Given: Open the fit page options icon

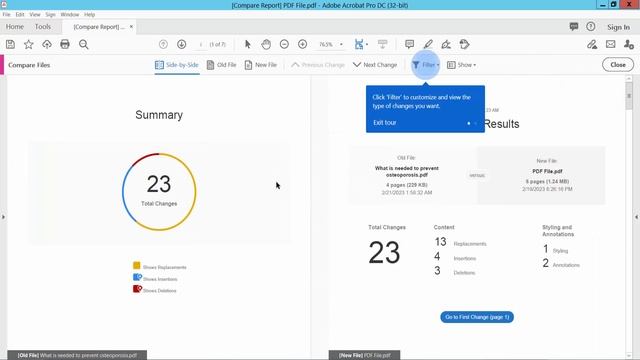Looking at the screenshot, I should (x=360, y=44).
